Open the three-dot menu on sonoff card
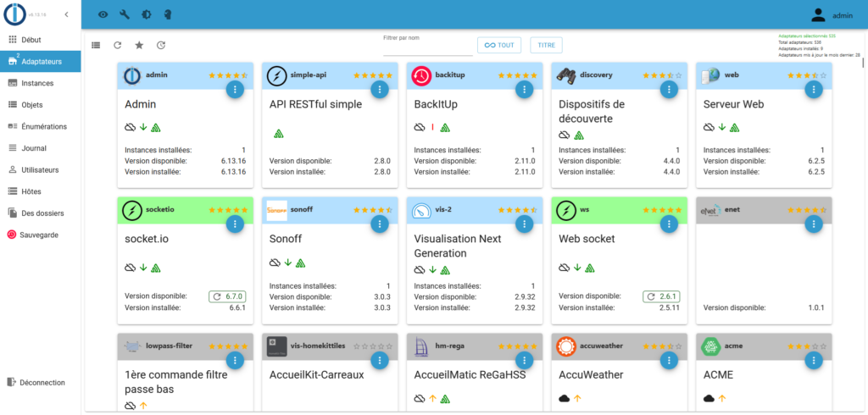Viewport: 868px width, 415px height. (379, 224)
